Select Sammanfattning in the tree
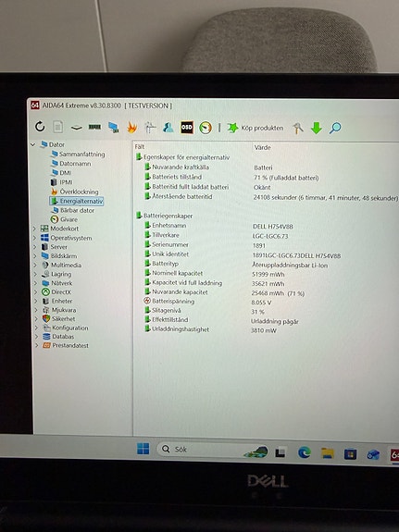The width and height of the screenshot is (399, 532). point(81,154)
